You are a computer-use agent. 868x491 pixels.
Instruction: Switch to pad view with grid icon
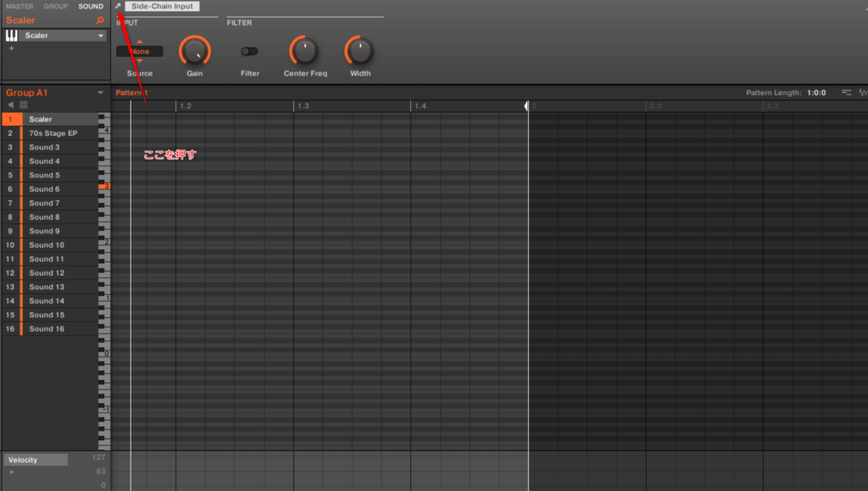point(24,105)
